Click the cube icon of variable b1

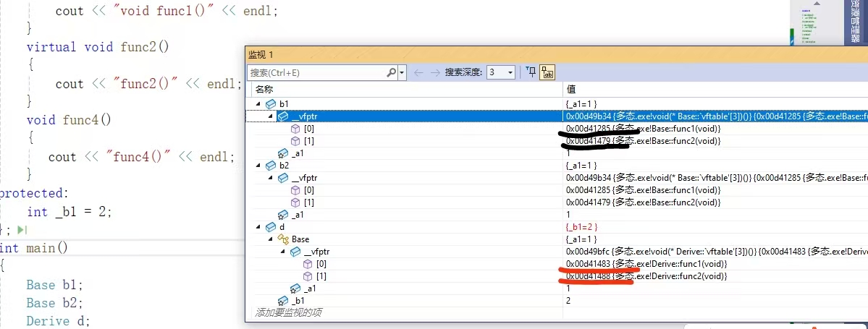tap(270, 104)
